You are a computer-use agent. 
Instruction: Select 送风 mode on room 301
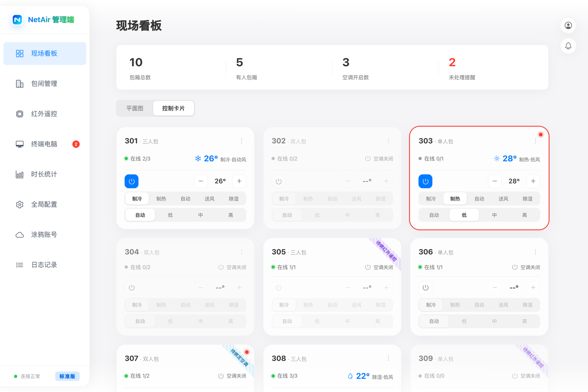click(209, 199)
